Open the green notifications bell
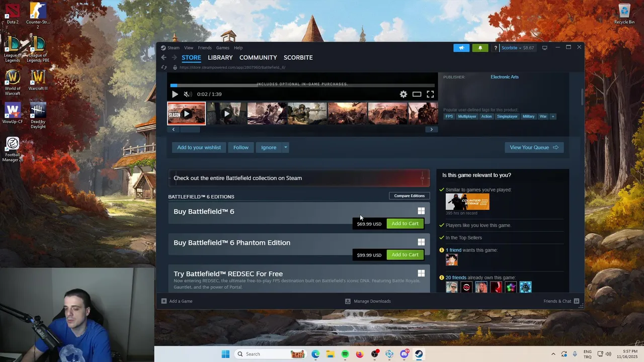The height and width of the screenshot is (362, 644). pos(480,48)
